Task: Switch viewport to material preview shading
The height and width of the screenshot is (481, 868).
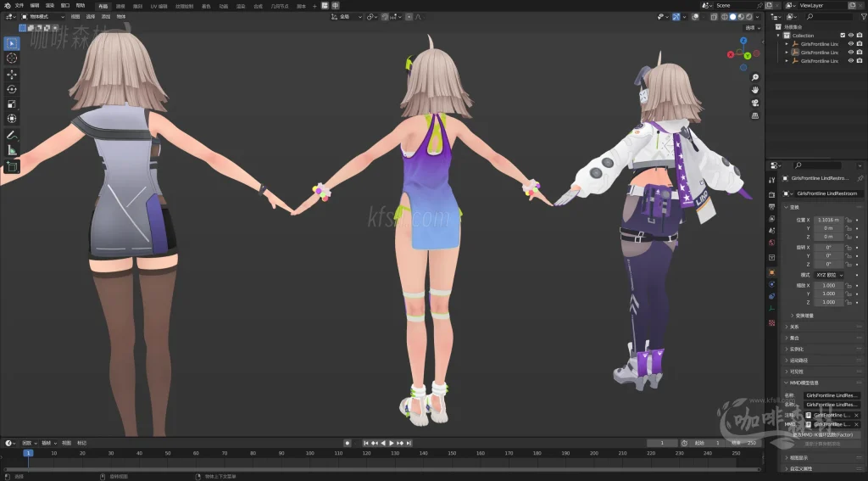Action: pos(741,17)
